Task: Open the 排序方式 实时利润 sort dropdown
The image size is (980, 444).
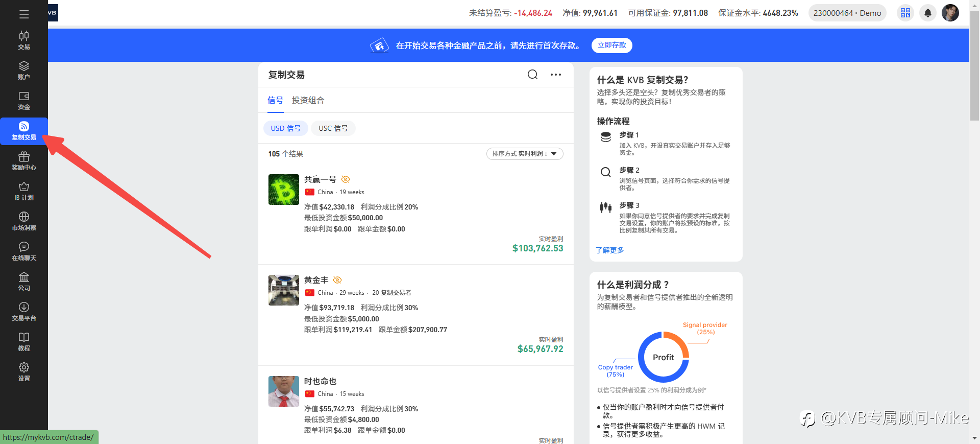Action: (525, 154)
